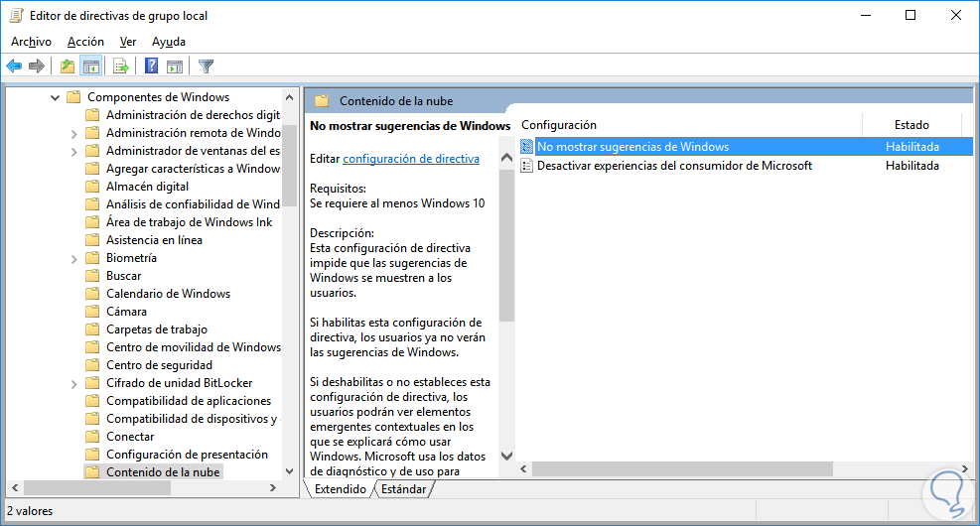
Task: Click policy list horizontal scroll right arrow
Action: 965,468
